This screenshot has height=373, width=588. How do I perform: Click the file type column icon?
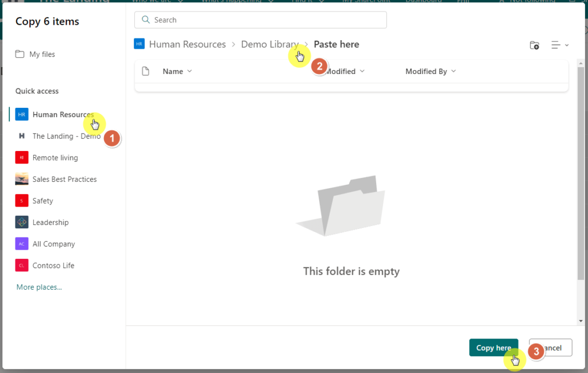(145, 71)
